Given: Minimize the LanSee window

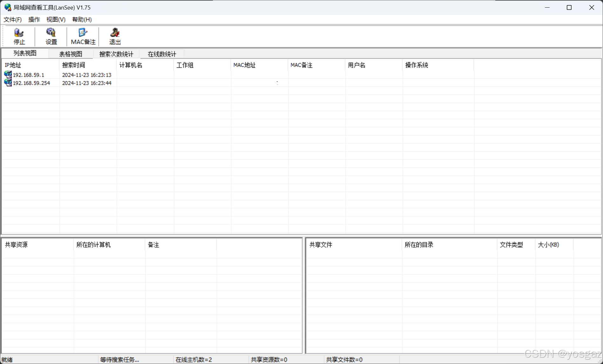Looking at the screenshot, I should (x=547, y=7).
